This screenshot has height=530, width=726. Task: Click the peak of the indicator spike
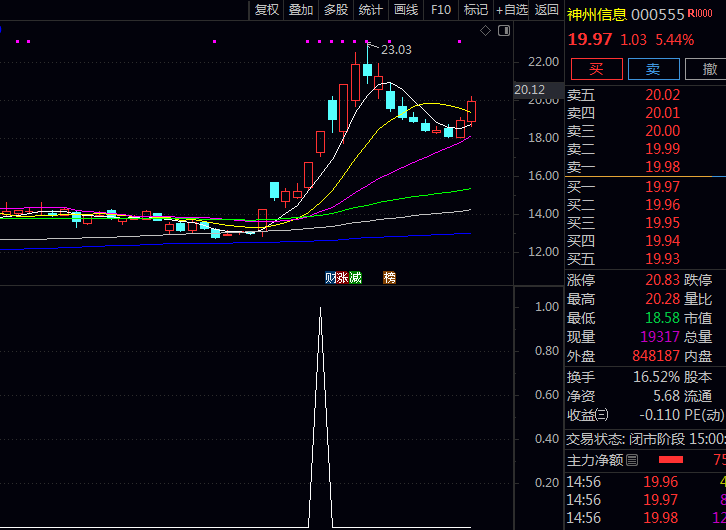[320, 307]
